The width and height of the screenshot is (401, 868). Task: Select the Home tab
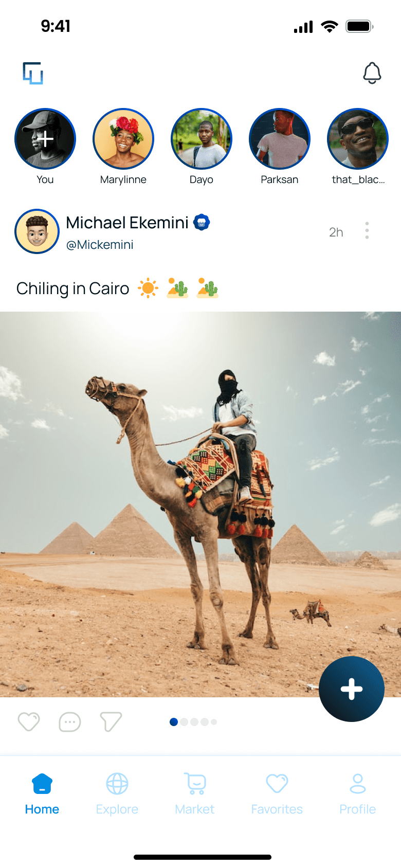tap(42, 794)
